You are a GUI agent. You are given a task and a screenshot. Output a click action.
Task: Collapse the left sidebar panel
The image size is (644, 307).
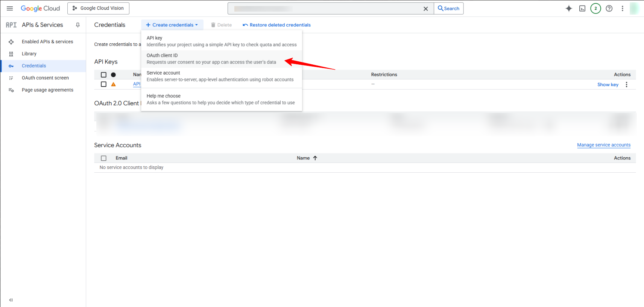click(11, 300)
